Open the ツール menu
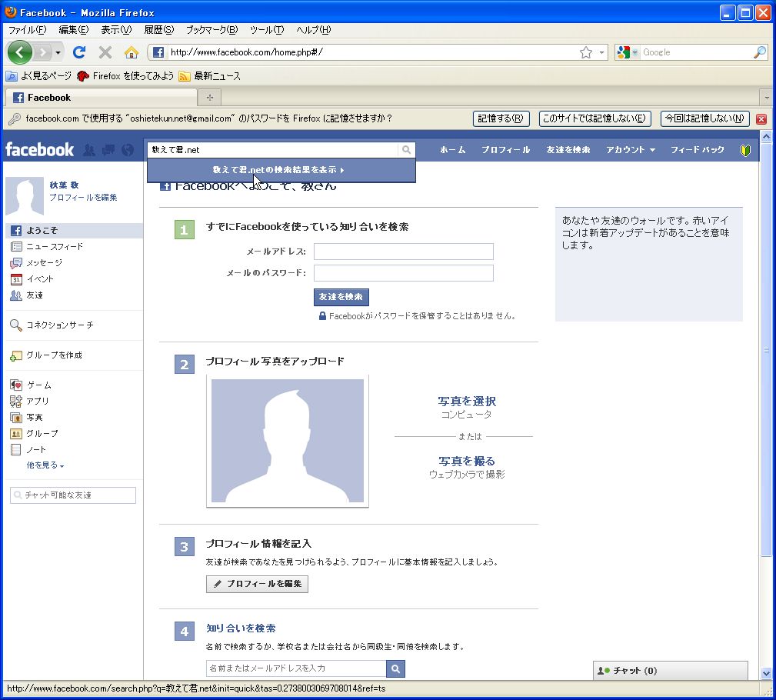The image size is (776, 700). 267,30
